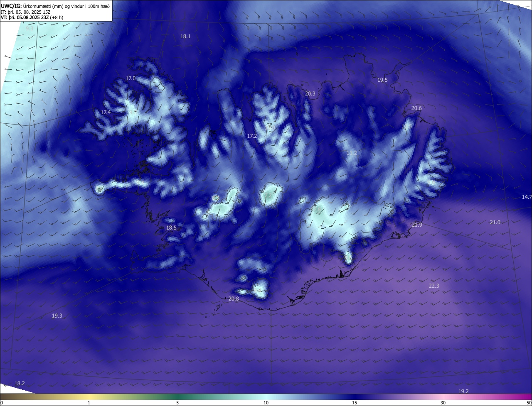Click the "IT: þri. 05. 08. 2025 15Z" line

tap(26, 12)
